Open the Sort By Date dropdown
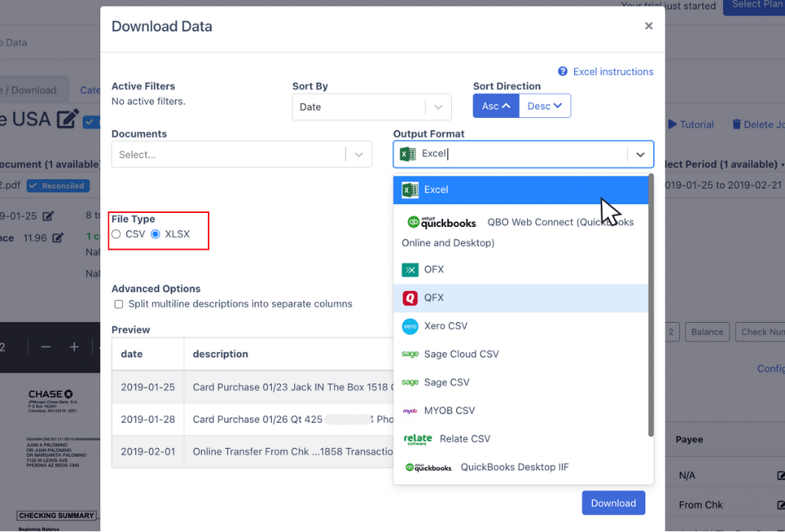The height and width of the screenshot is (532, 785). coord(371,107)
